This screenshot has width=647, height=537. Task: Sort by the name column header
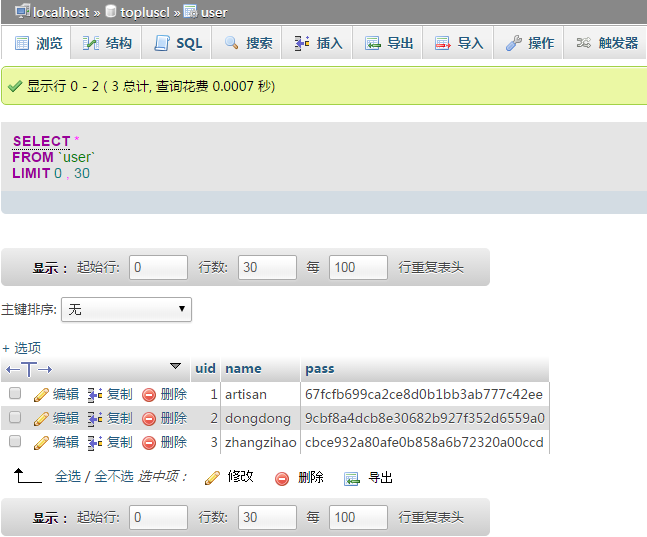point(243,369)
